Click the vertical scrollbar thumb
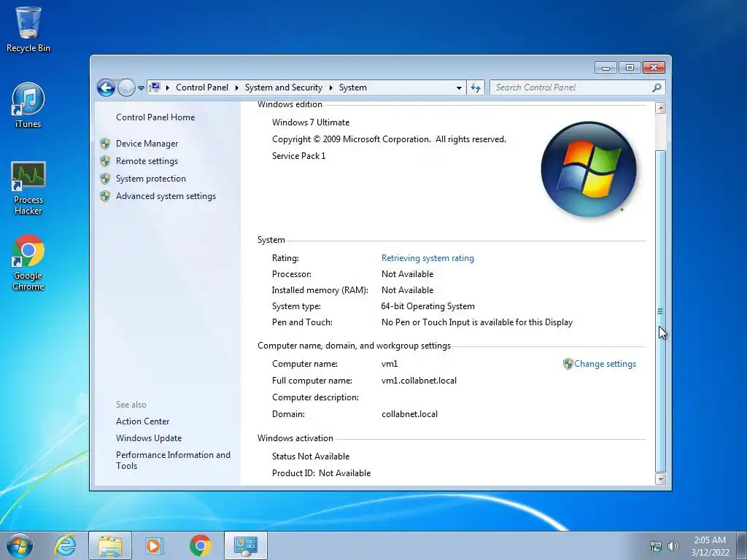This screenshot has width=747, height=560. pyautogui.click(x=660, y=311)
